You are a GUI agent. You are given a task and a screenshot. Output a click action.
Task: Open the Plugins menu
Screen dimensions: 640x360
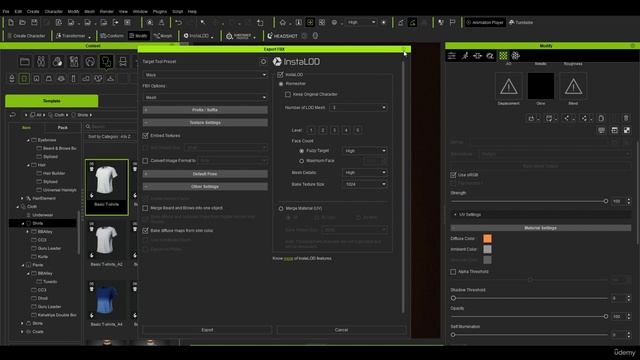160,11
